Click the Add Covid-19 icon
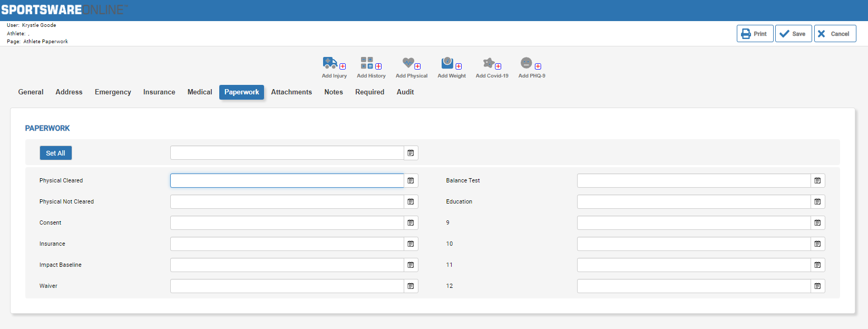868x329 pixels. (x=489, y=63)
